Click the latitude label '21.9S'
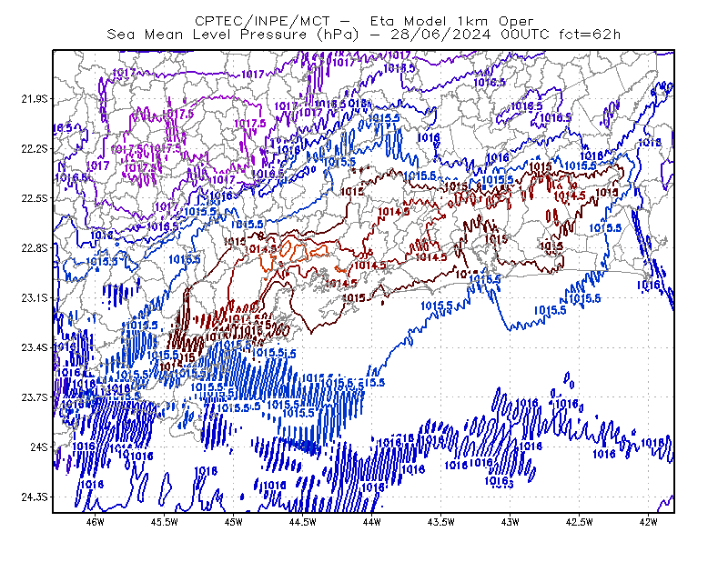The image size is (728, 562). pos(35,99)
